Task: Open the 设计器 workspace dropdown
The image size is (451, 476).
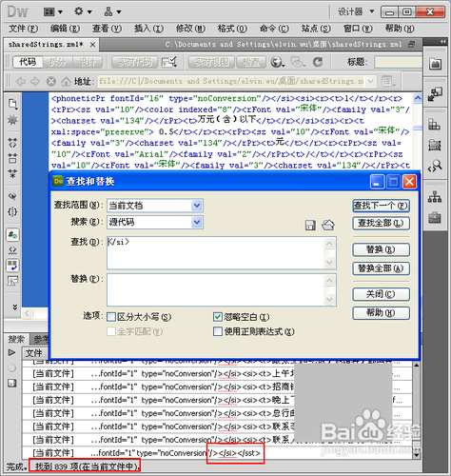Action: 356,12
